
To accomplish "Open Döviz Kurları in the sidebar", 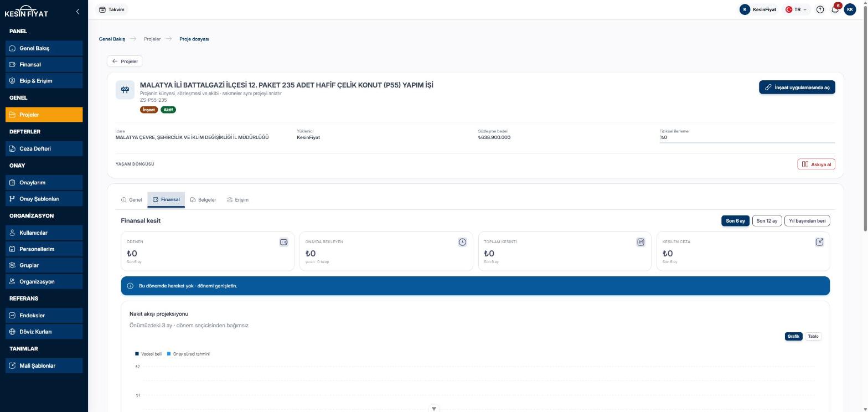I will 44,332.
